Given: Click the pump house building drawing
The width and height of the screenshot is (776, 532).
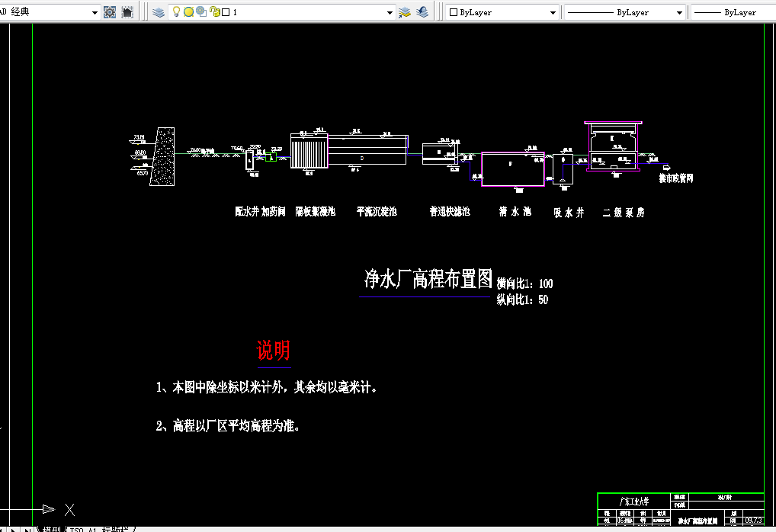Looking at the screenshot, I should tap(613, 146).
